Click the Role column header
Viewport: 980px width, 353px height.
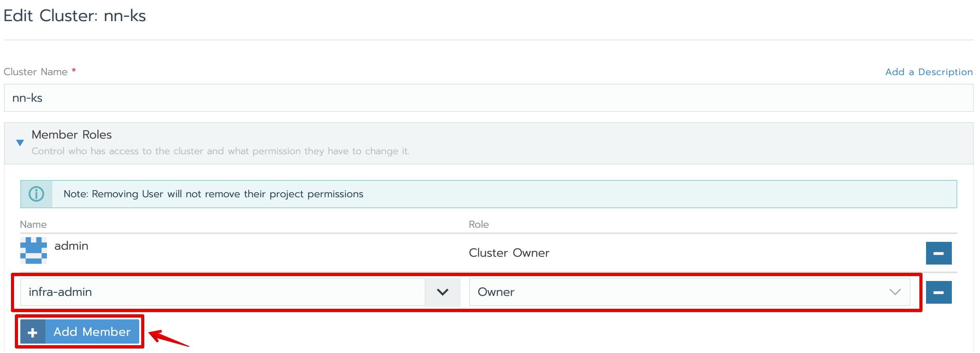[x=479, y=224]
